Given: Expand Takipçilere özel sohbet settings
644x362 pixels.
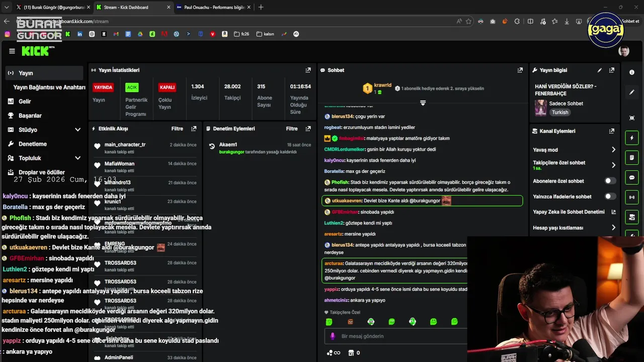Looking at the screenshot, I should coord(613,165).
